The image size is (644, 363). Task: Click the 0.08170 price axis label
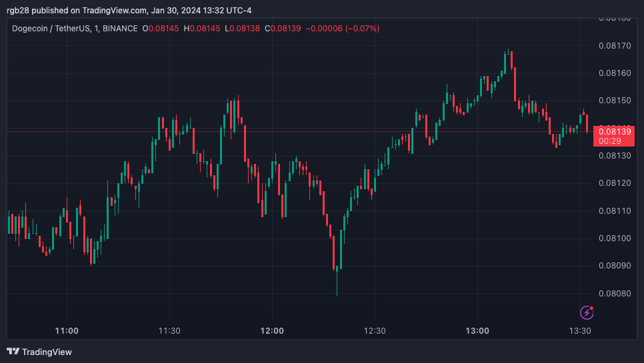615,46
